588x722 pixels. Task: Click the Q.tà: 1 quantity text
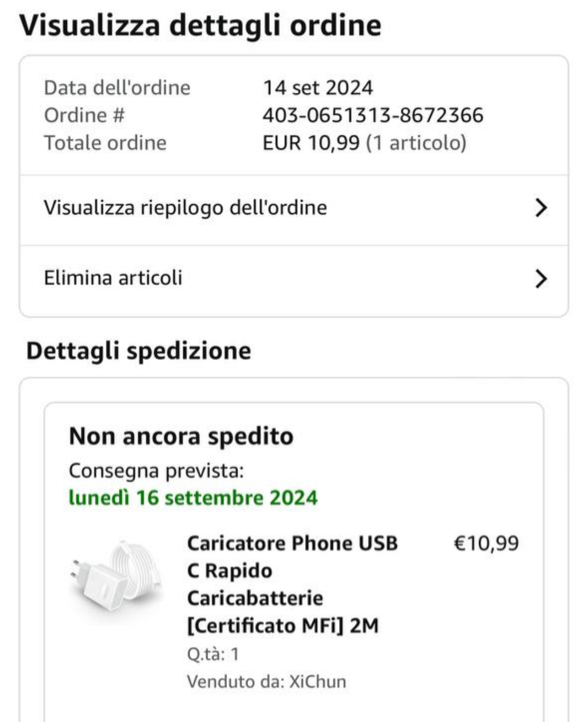click(213, 654)
